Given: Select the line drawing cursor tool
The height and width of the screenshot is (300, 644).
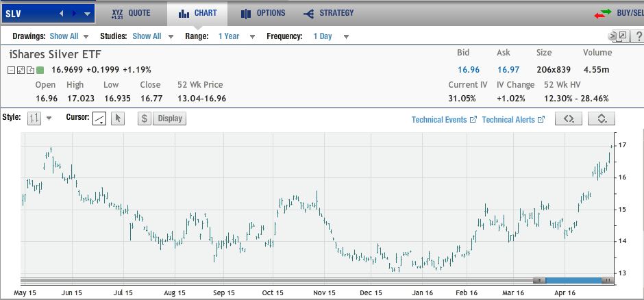Looking at the screenshot, I should [x=99, y=118].
